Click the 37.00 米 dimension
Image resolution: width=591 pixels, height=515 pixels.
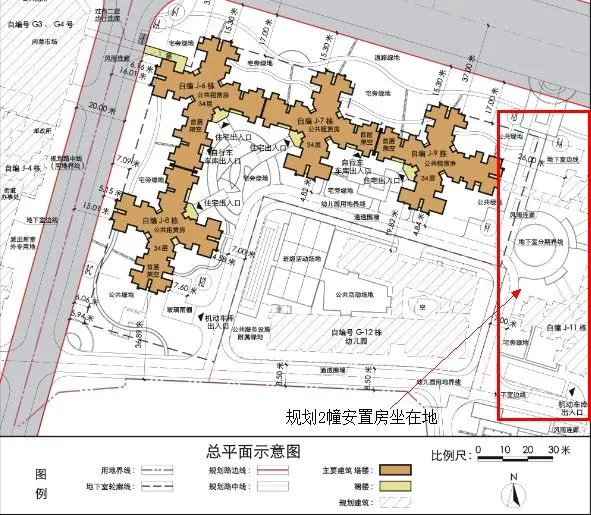click(x=468, y=68)
